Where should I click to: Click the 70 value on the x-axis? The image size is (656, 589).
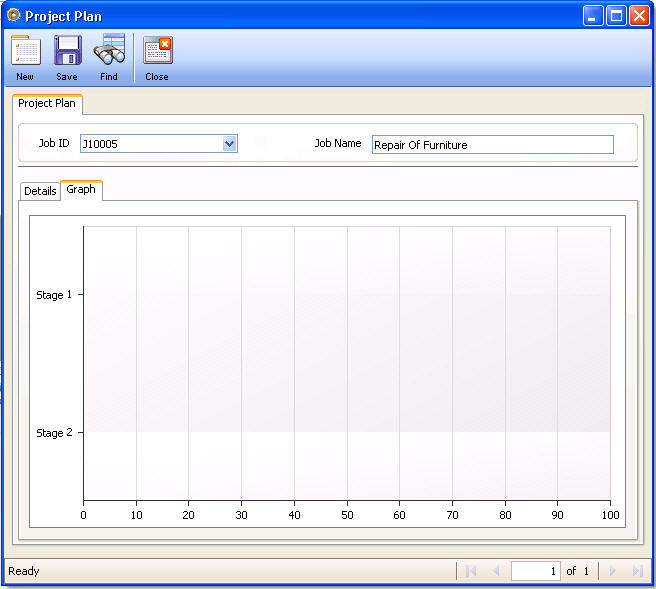(452, 515)
